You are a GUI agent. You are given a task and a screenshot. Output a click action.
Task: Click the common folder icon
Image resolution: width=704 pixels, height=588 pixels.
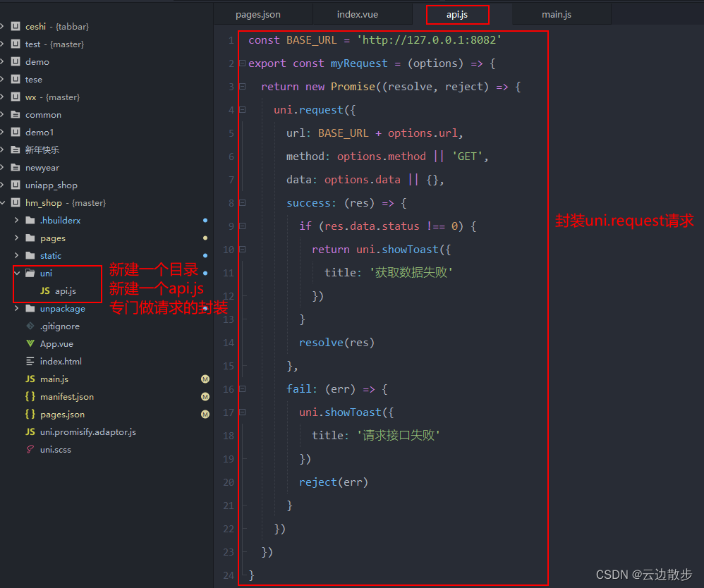[16, 114]
